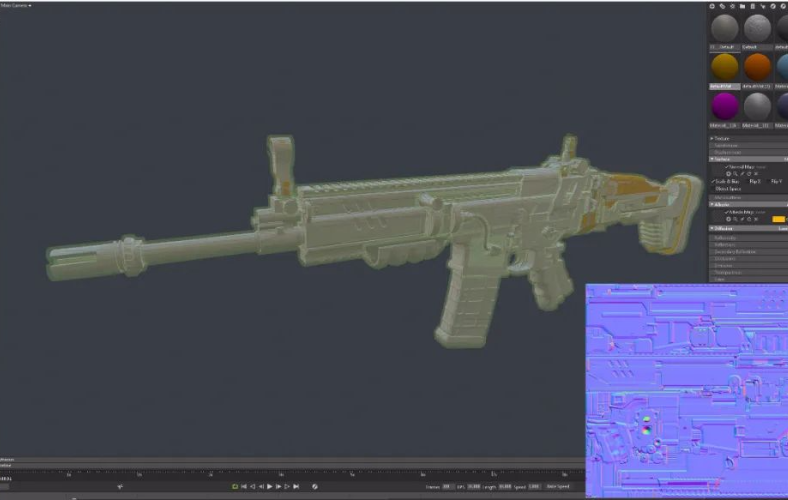The width and height of the screenshot is (788, 500).
Task: Click the gear-like icon in the materials toolbar
Action: (732, 6)
